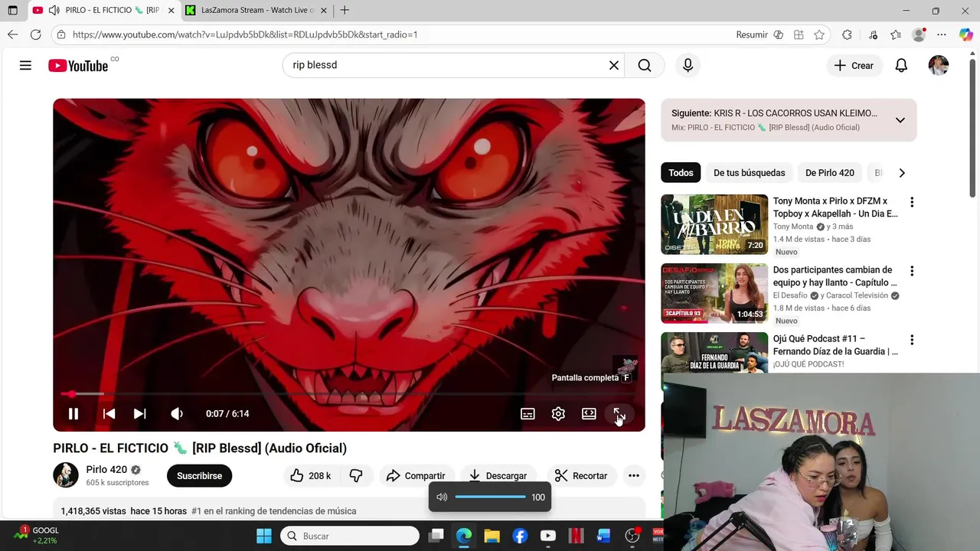The width and height of the screenshot is (980, 551).
Task: Mute system audio in the volume popup
Action: (x=442, y=497)
